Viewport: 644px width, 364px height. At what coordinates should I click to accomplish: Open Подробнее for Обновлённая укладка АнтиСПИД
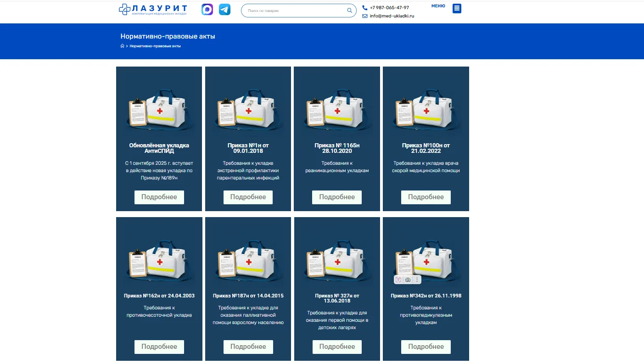coord(159,197)
